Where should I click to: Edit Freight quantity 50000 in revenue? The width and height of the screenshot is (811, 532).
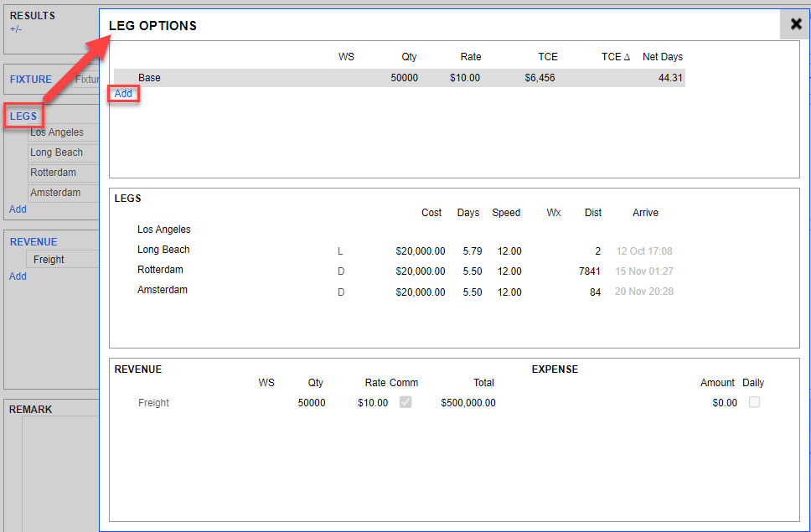(311, 403)
